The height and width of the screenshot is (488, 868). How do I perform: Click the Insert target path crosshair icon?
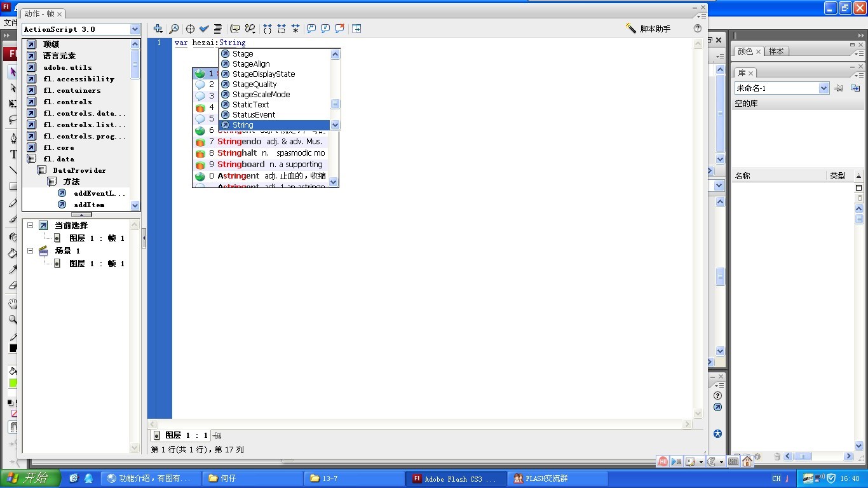coord(189,29)
